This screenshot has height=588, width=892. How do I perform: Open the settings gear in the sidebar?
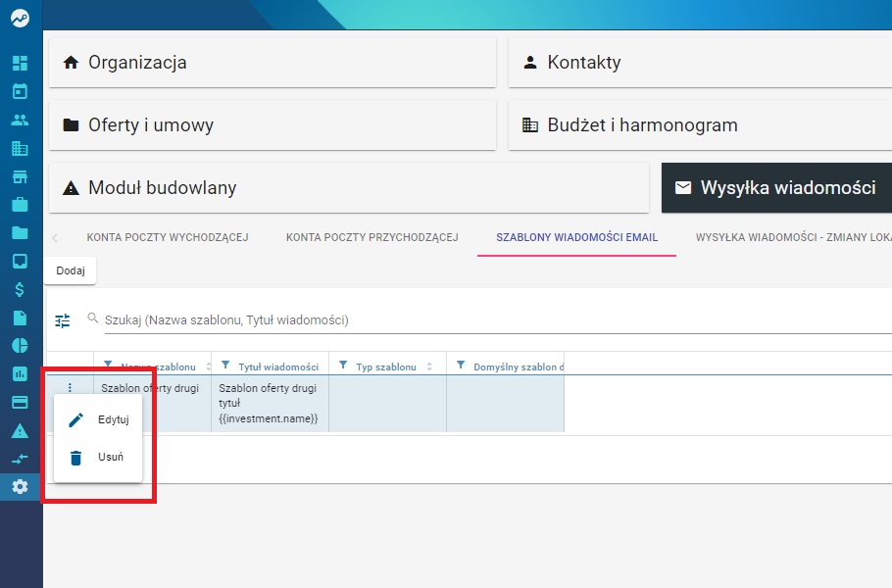20,487
